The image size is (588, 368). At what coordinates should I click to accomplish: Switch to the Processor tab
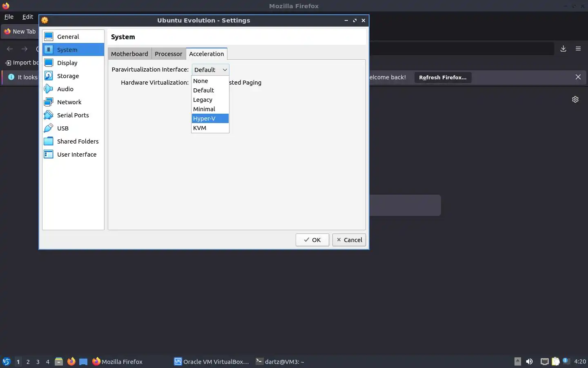pos(168,54)
